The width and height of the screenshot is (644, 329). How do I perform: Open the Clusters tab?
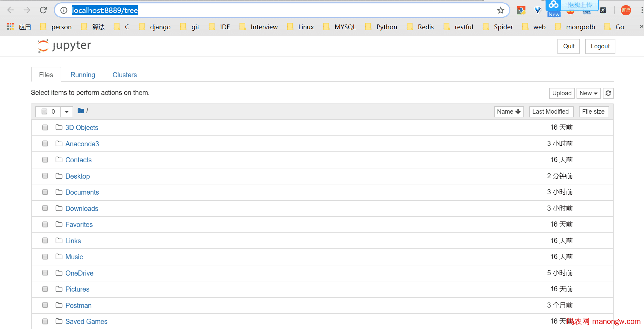[x=125, y=75]
